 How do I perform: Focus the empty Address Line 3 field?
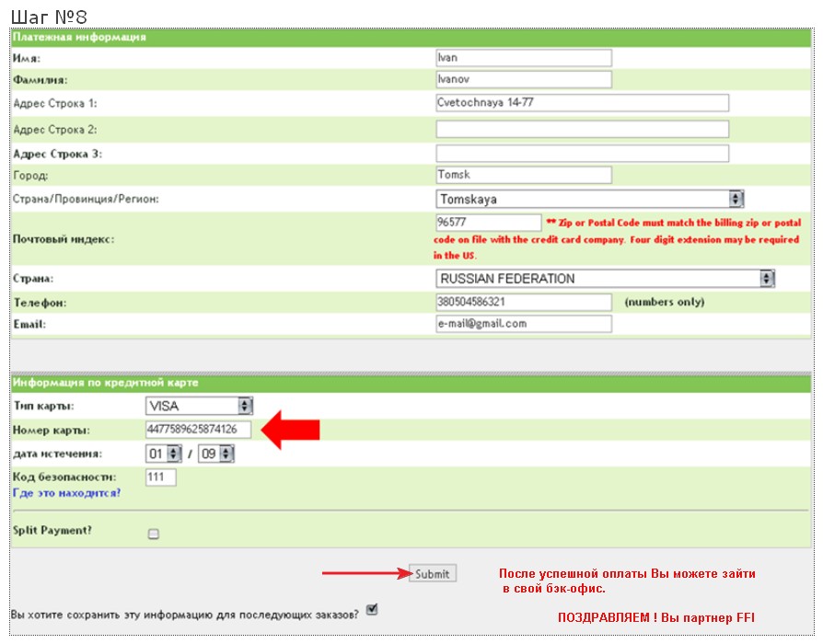click(x=582, y=153)
